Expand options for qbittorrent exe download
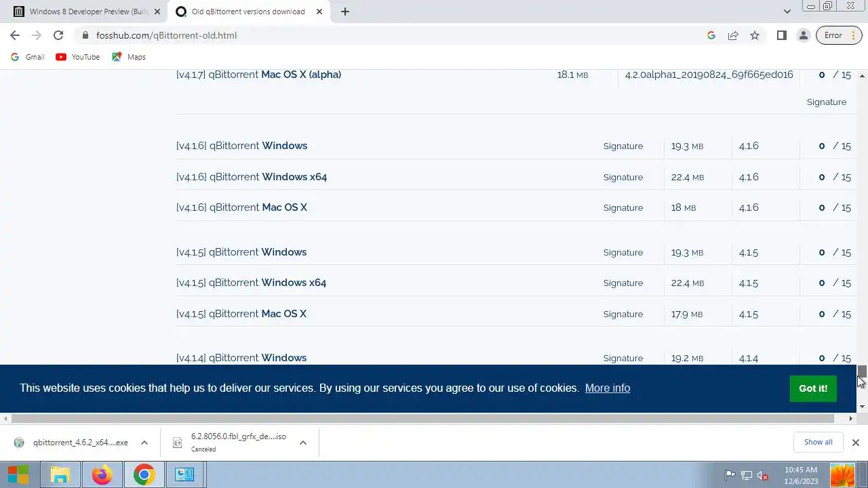The image size is (868, 488). pyautogui.click(x=144, y=443)
